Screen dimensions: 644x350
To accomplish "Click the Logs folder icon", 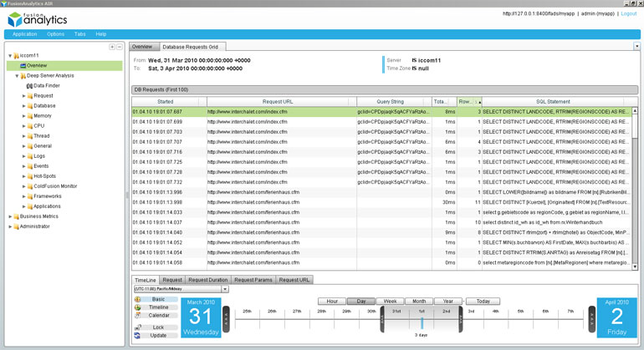I will pyautogui.click(x=30, y=156).
